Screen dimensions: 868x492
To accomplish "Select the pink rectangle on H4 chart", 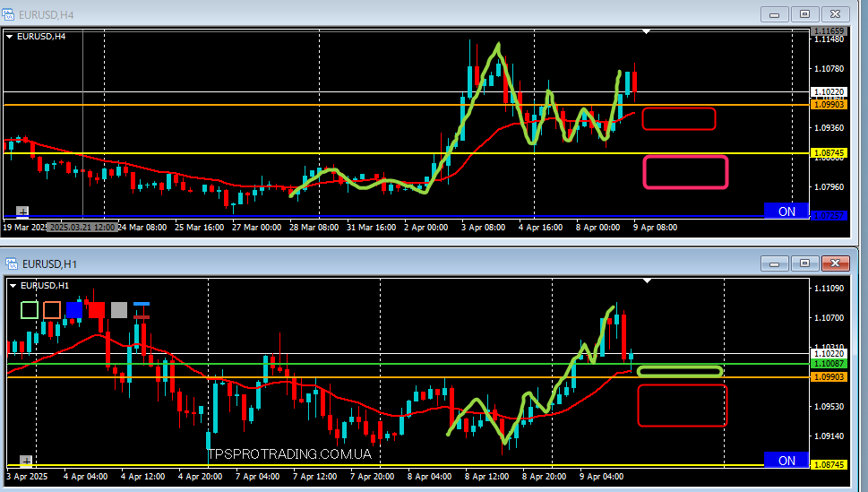I will [x=685, y=172].
